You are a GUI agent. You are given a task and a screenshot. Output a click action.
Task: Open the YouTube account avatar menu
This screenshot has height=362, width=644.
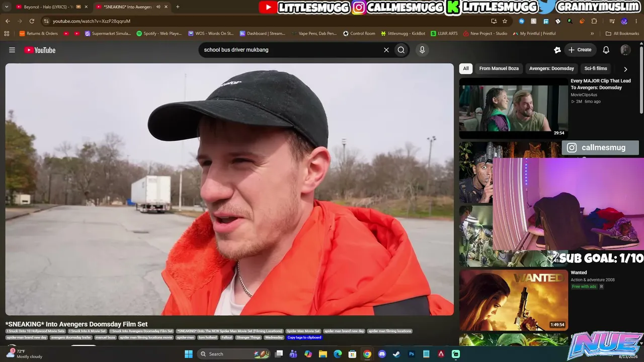[625, 50]
